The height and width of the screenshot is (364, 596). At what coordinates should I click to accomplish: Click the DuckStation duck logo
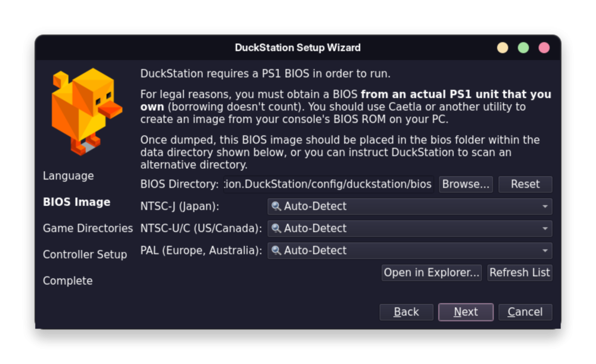(x=87, y=111)
